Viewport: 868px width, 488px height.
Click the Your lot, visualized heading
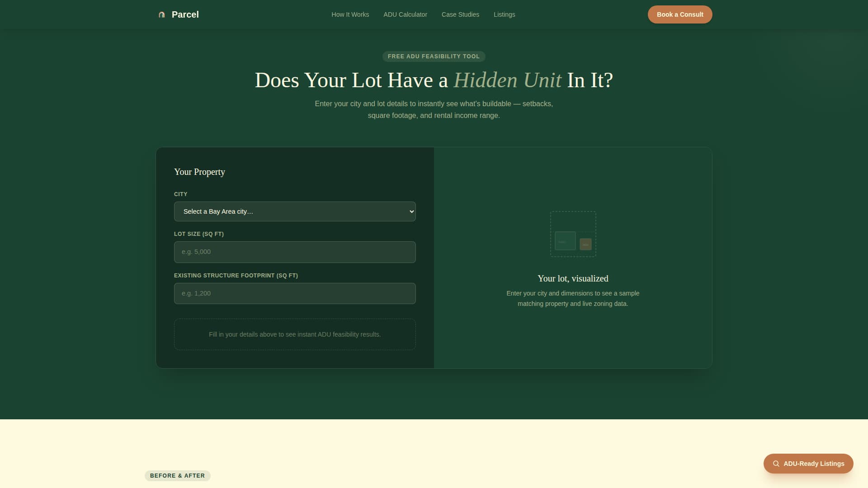[573, 278]
